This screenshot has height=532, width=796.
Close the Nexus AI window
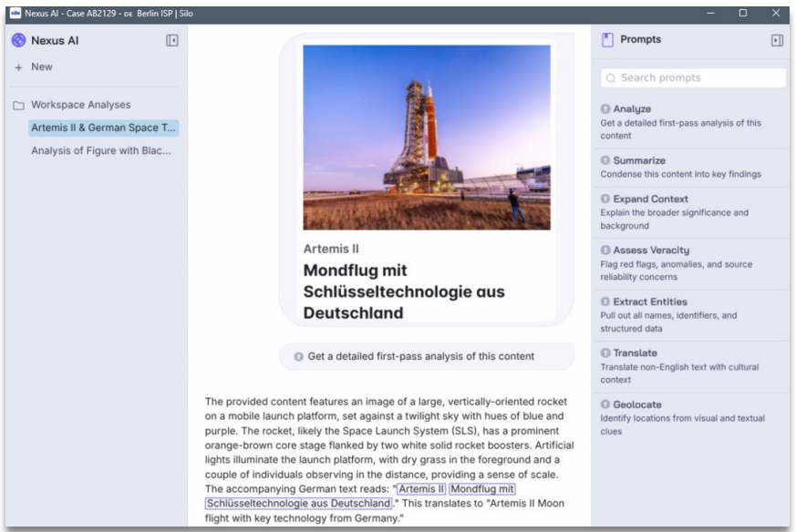click(776, 13)
